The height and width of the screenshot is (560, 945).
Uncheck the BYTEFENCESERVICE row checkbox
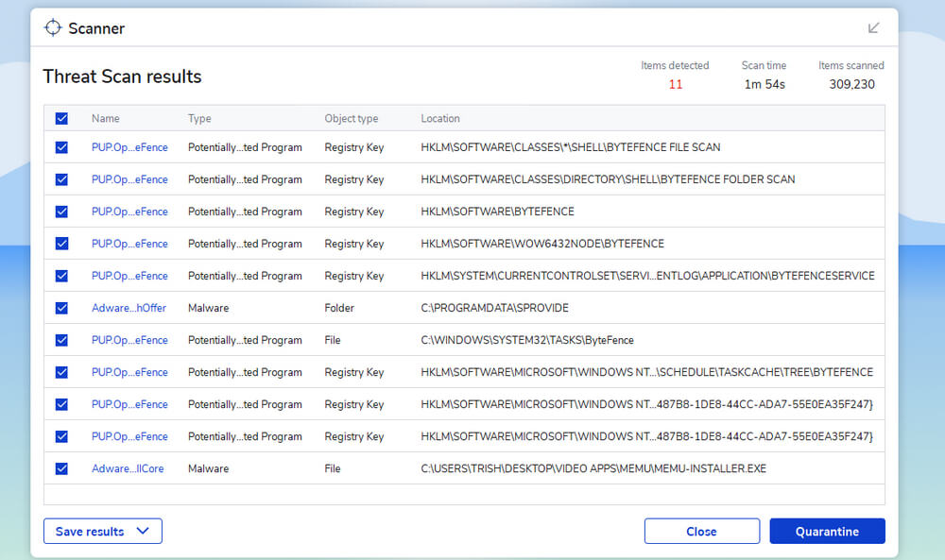[61, 276]
